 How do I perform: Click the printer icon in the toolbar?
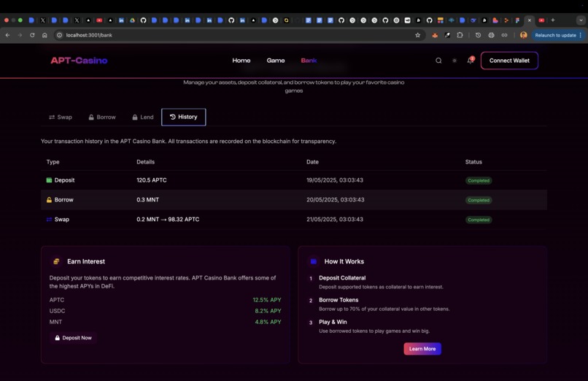[491, 35]
